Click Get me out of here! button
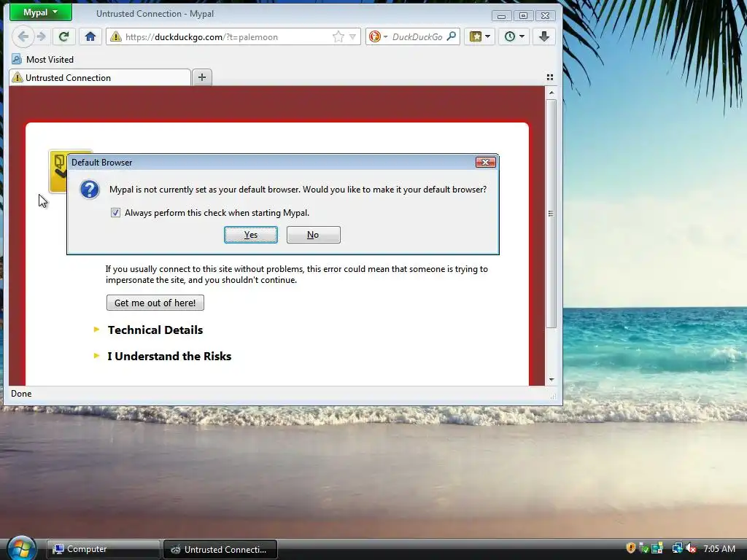 (x=155, y=303)
